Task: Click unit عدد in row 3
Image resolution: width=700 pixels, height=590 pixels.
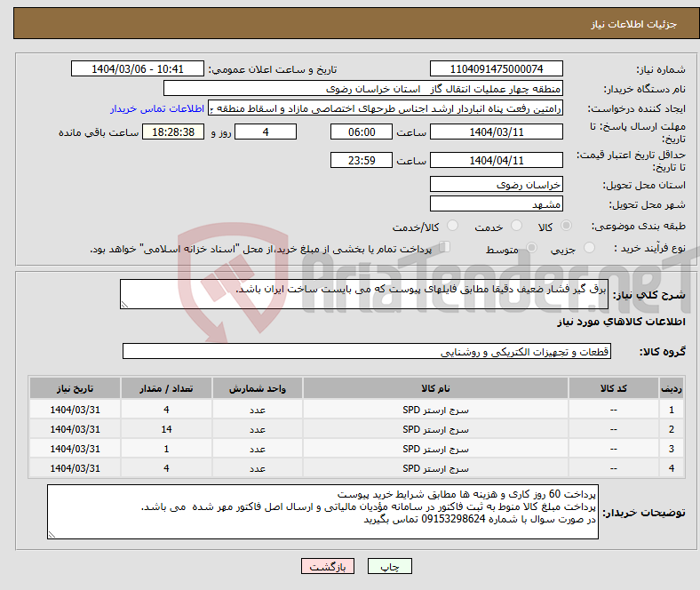Action: (x=258, y=449)
